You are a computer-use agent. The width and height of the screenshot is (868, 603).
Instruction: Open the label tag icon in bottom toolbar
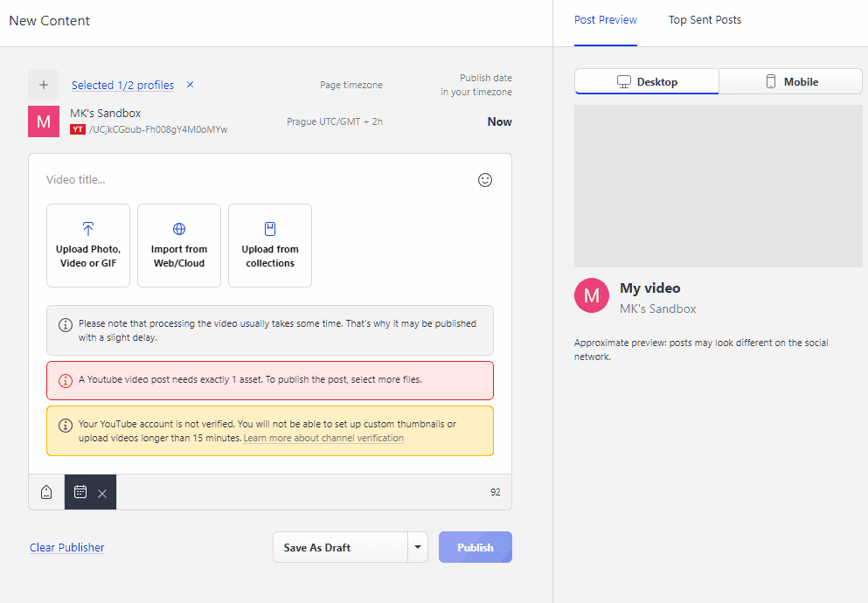pyautogui.click(x=46, y=492)
